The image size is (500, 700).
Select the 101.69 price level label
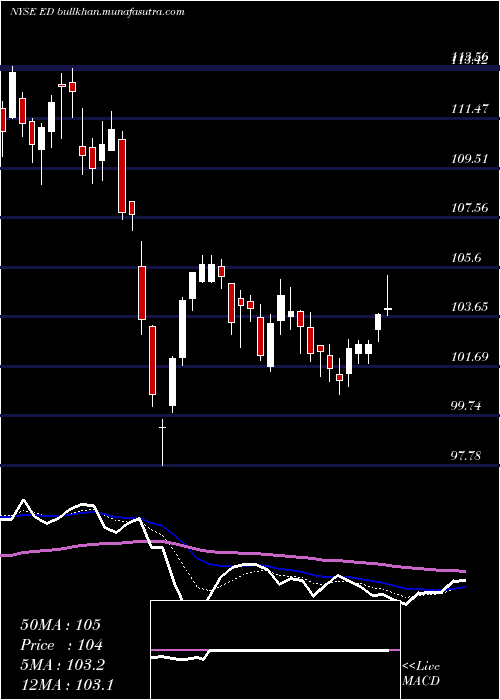(469, 356)
